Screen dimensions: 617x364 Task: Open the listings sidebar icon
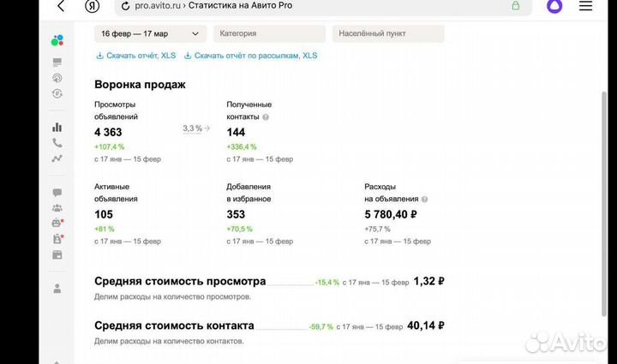[57, 63]
